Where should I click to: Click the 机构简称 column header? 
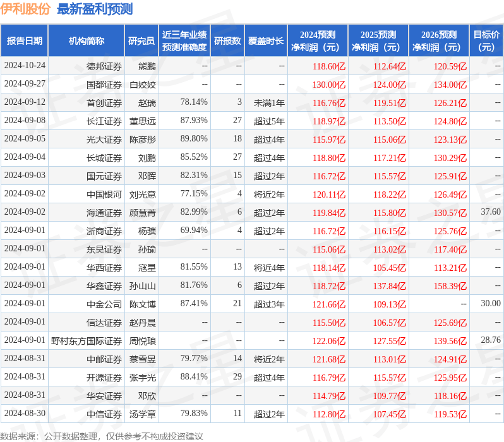coord(86,41)
